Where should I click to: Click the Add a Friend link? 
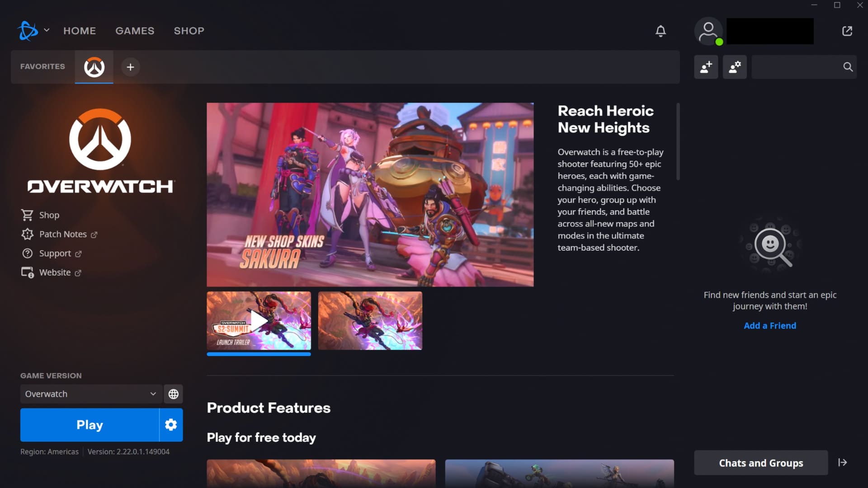pos(769,325)
